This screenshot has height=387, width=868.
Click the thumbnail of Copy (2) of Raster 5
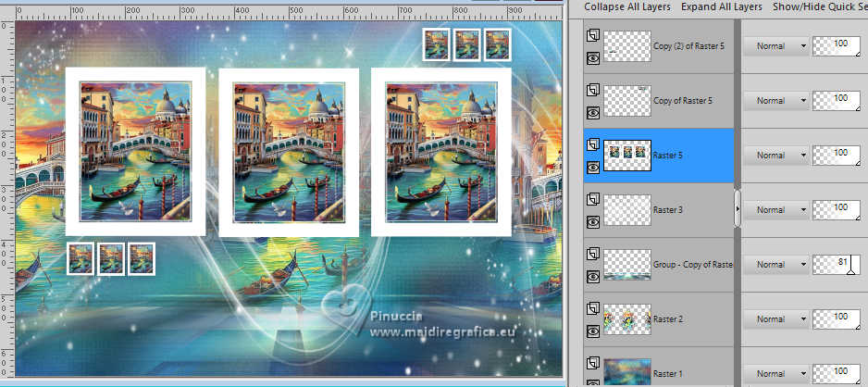[627, 46]
